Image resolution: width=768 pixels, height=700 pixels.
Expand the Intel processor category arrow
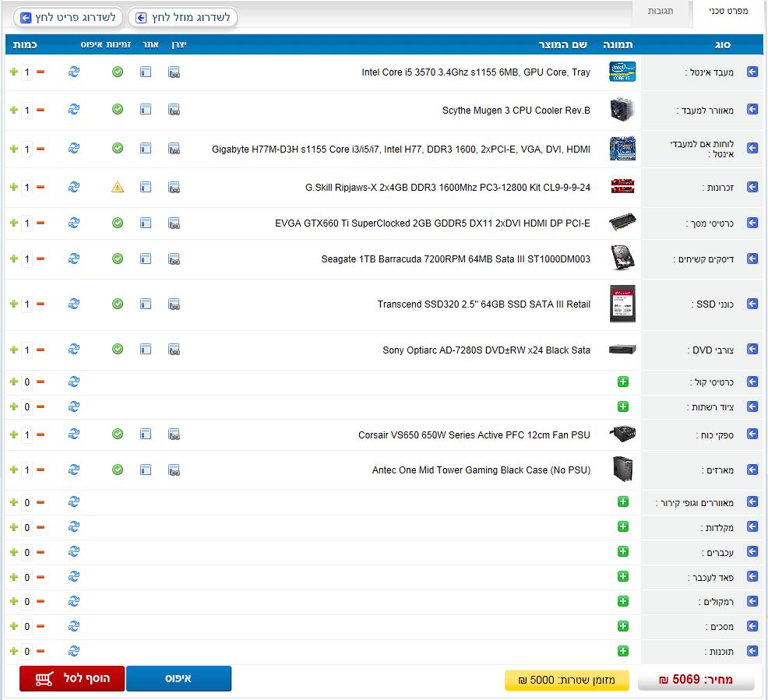click(752, 72)
